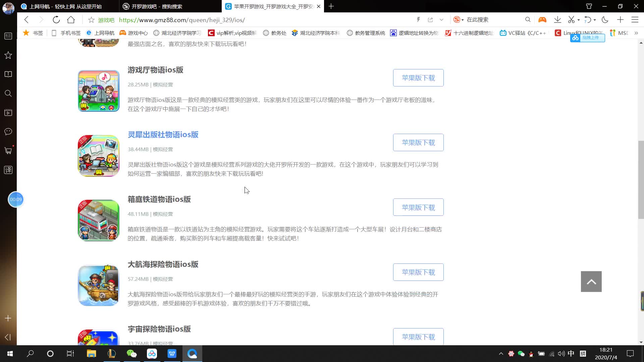
Task: Click the skin shirt icon in title bar
Action: [x=589, y=6]
